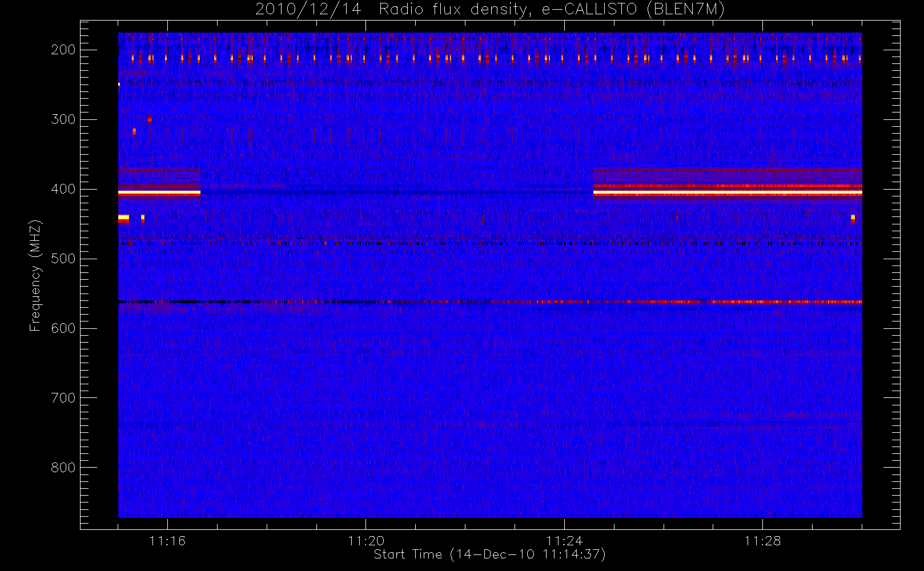
Task: Select the 200 frequency tick label
Action: tap(63, 50)
